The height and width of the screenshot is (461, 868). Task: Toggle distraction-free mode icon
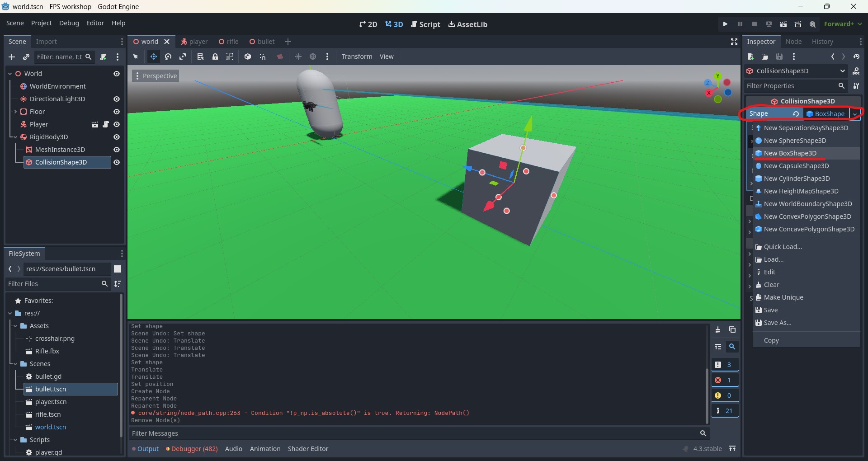[734, 42]
